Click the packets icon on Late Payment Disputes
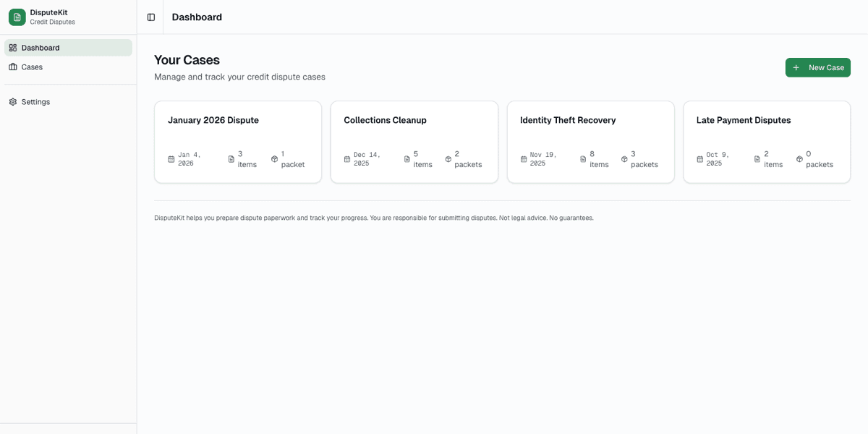Viewport: 868px width, 434px height. coord(799,159)
